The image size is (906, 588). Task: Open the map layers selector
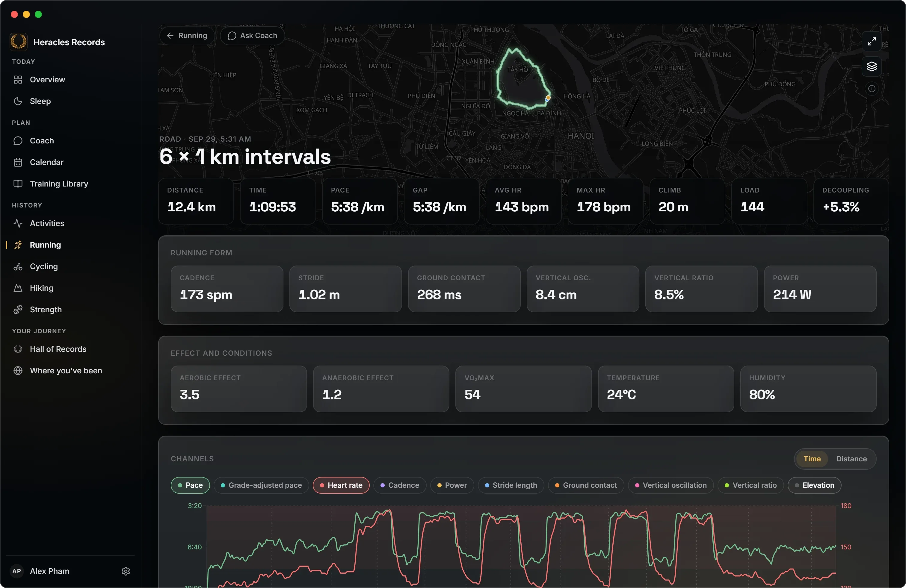872,66
